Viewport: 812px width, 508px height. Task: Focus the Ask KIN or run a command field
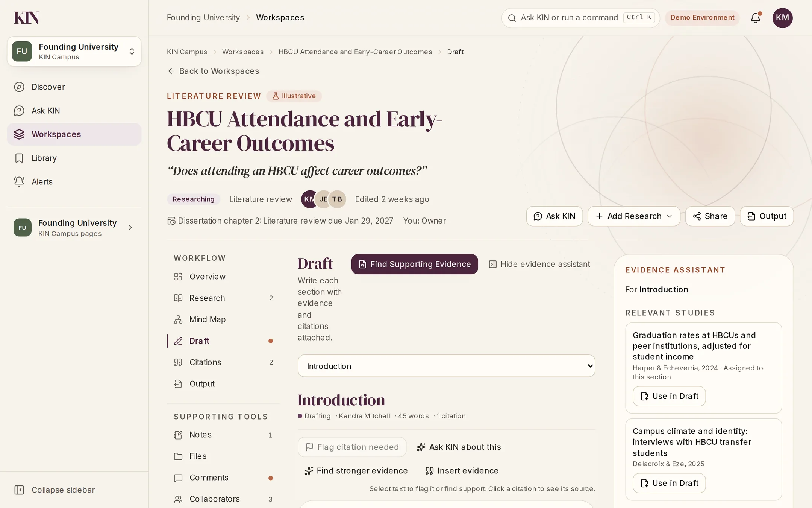[x=580, y=18]
